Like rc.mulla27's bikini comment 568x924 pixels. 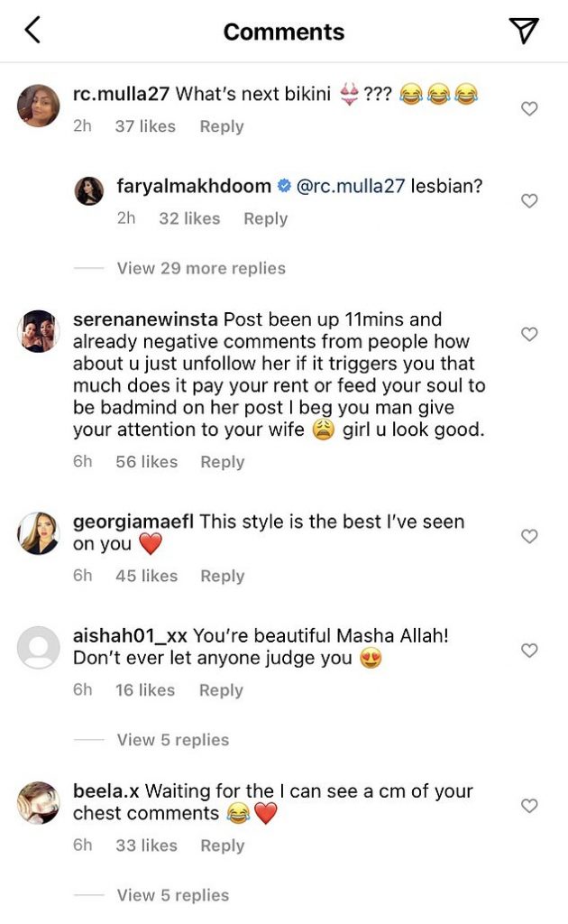(x=530, y=109)
